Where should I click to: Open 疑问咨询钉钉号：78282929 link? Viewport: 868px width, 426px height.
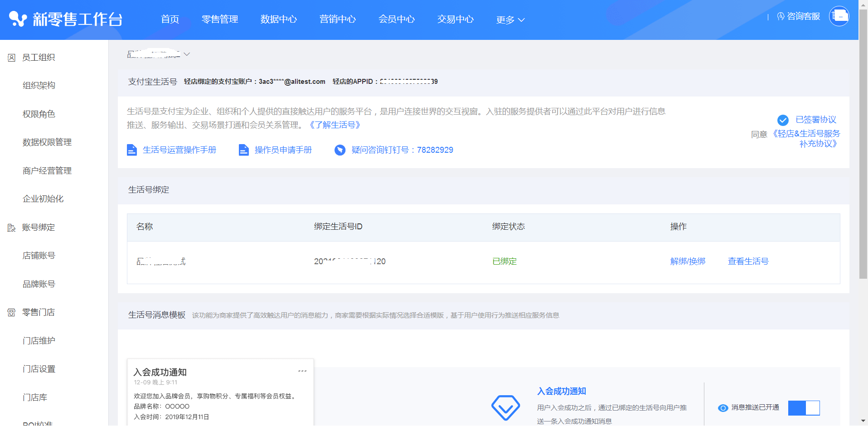click(x=402, y=150)
